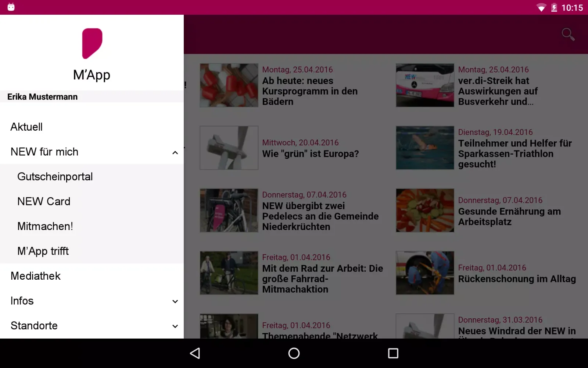Select M'App trifft in the drawer
The height and width of the screenshot is (368, 588).
43,251
